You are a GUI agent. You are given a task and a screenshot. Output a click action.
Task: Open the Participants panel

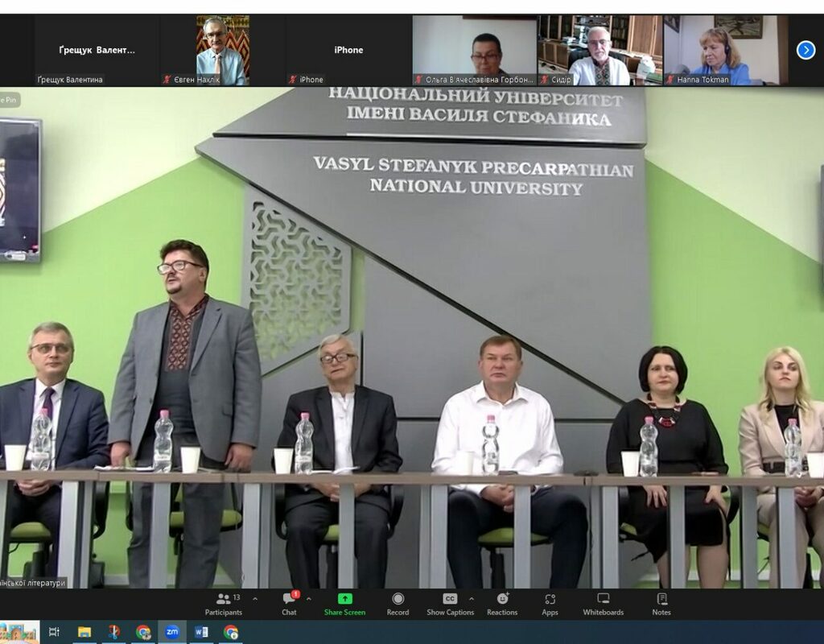[x=223, y=603]
